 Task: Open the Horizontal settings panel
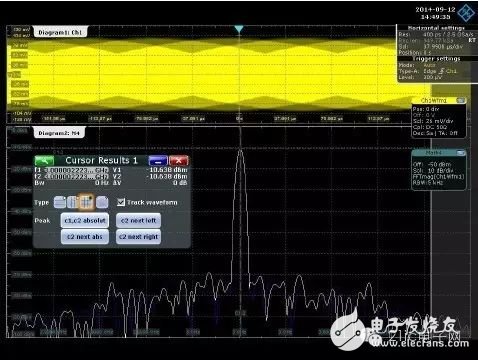(437, 28)
